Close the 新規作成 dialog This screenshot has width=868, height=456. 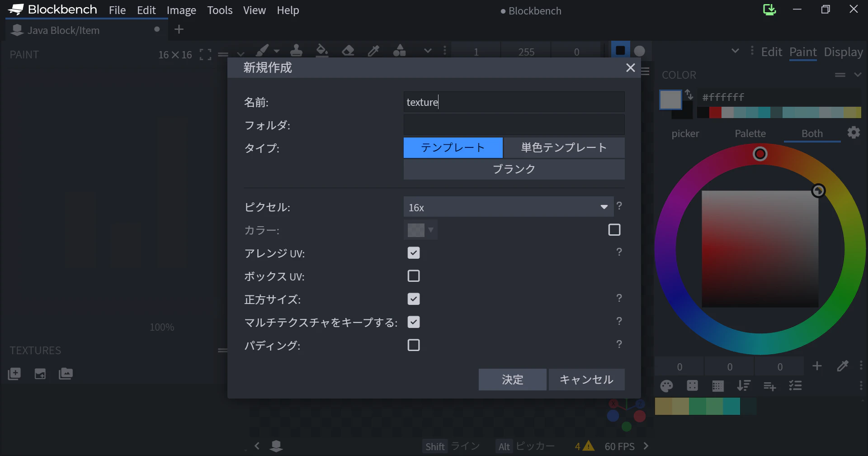pos(631,68)
